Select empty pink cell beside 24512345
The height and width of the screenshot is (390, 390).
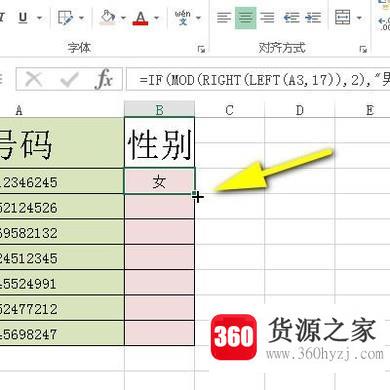coord(159,257)
